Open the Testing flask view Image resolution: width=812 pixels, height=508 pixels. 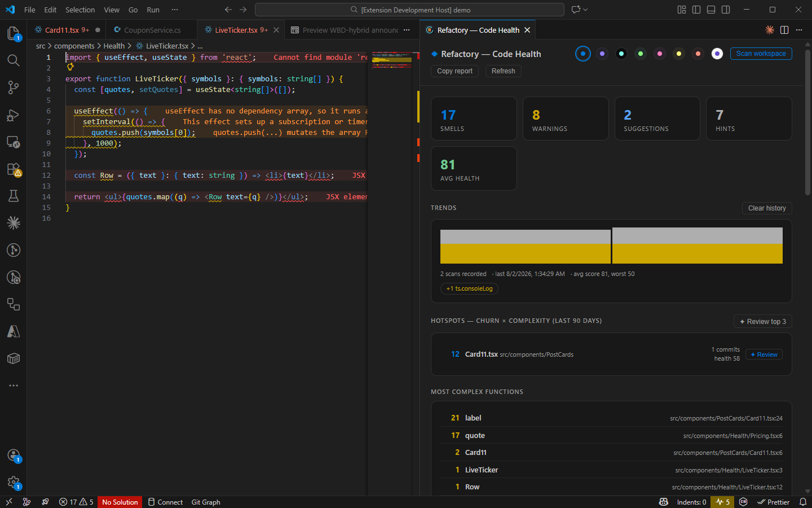point(14,196)
